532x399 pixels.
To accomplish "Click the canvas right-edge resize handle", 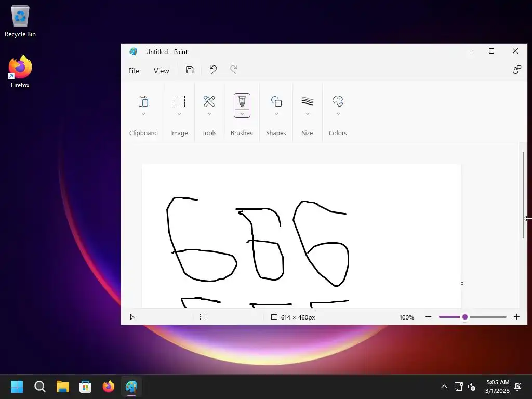I will tap(462, 283).
